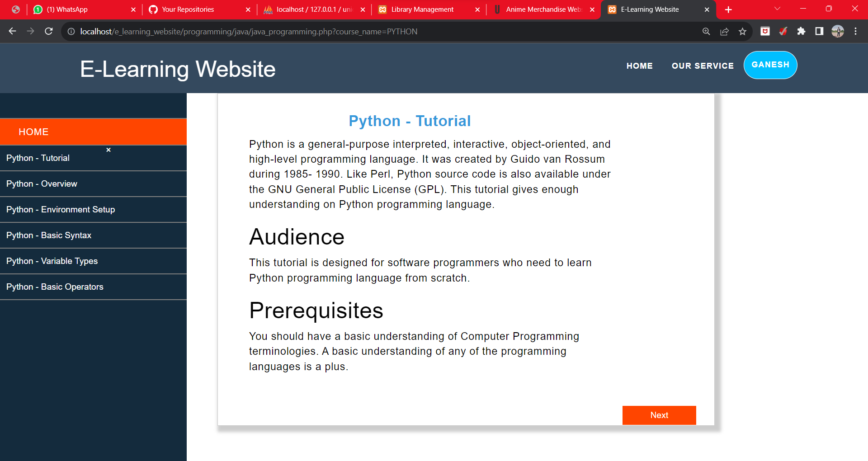Bookmark the page with the star icon
The height and width of the screenshot is (461, 868).
point(742,32)
